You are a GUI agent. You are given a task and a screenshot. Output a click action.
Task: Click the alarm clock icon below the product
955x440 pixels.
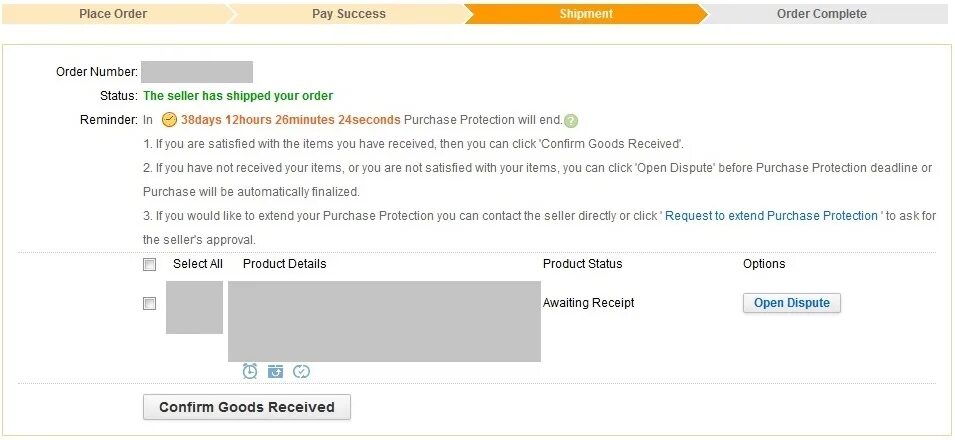click(250, 371)
